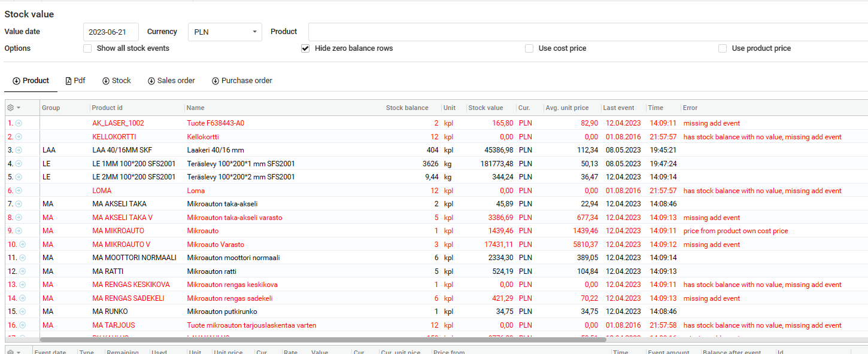Click the arrow icon beside row 7
868x354 pixels.
coord(19,204)
